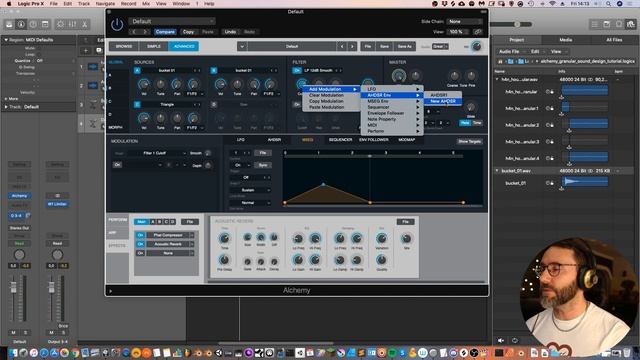Open the Normal edit mode dropdown
This screenshot has height=360, width=640.
point(250,203)
